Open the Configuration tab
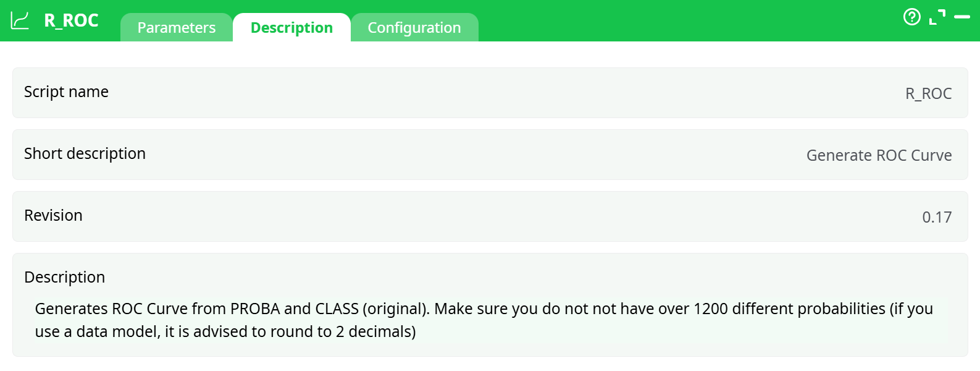Screen dimensions: 980x371 click(414, 28)
